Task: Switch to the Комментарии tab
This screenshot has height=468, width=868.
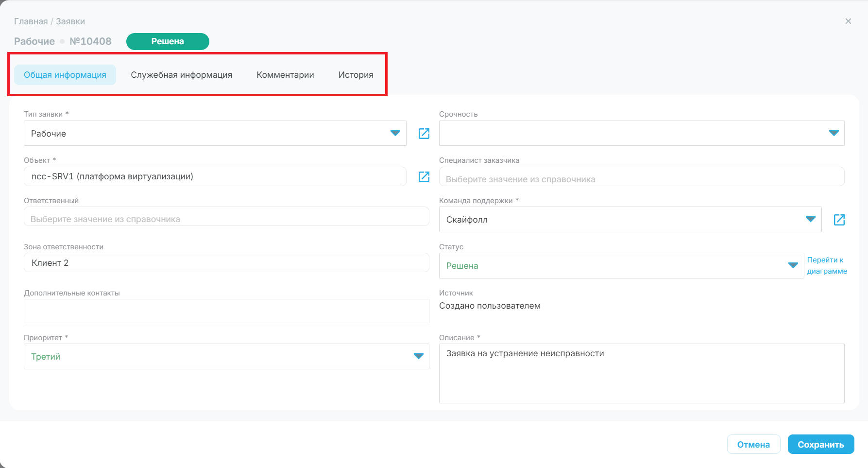Action: pyautogui.click(x=285, y=75)
